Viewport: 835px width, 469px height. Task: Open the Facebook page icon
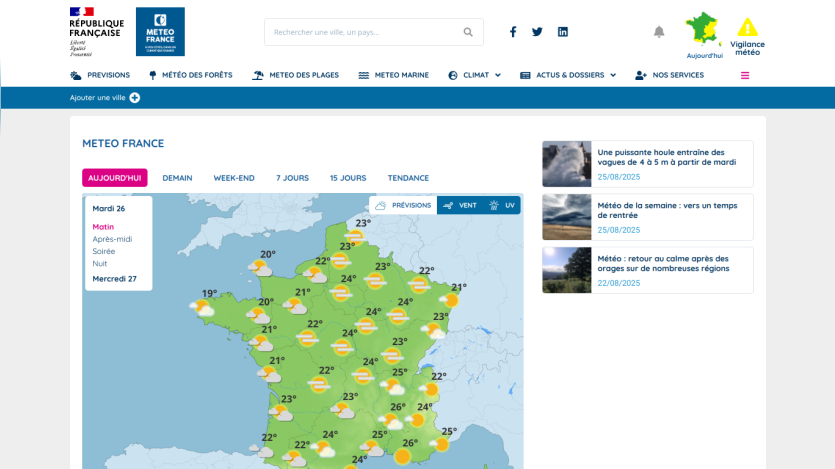click(513, 32)
